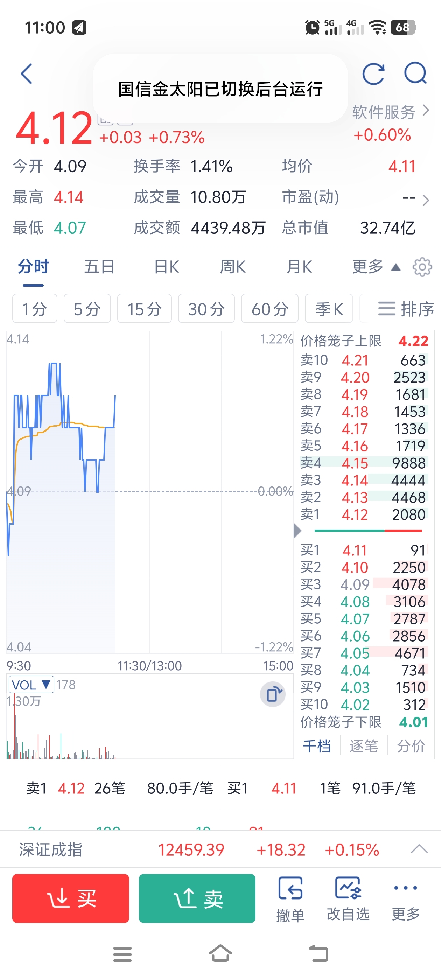Tap the red 买 buy button
This screenshot has height=980, width=441.
click(x=71, y=898)
